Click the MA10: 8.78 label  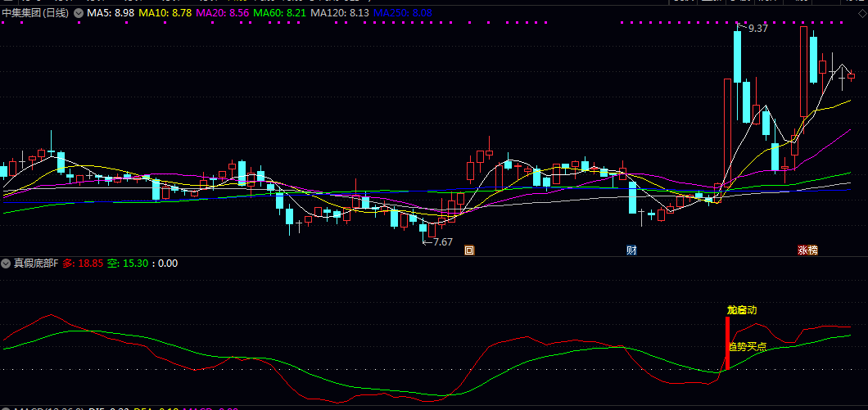coord(165,13)
